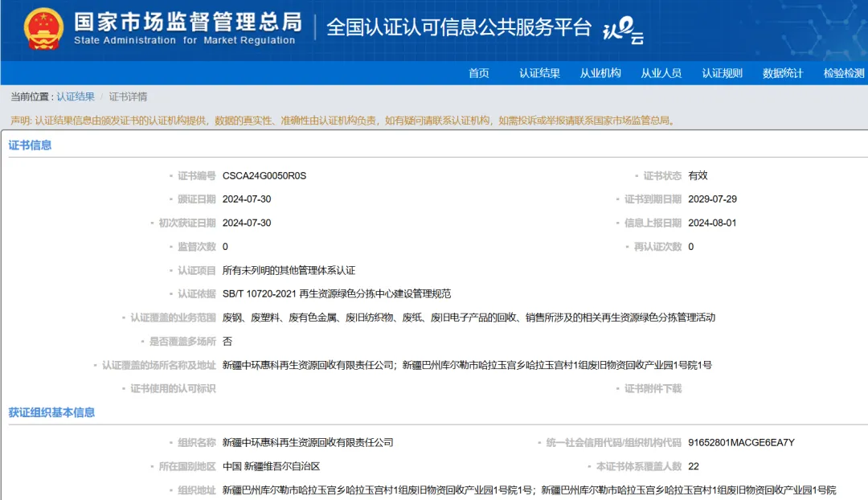Click the 证书详情 breadcrumb text
The height and width of the screenshot is (500, 868).
point(128,97)
